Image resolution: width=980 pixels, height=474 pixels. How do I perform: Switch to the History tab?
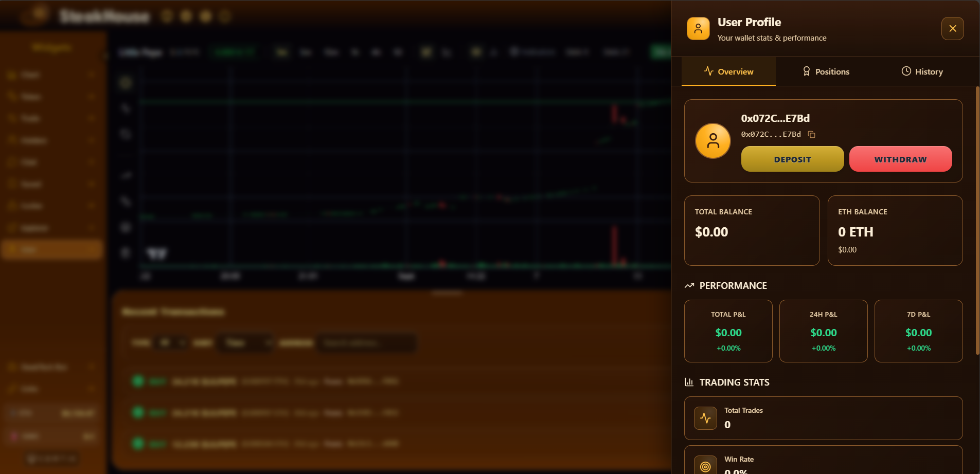tap(922, 71)
